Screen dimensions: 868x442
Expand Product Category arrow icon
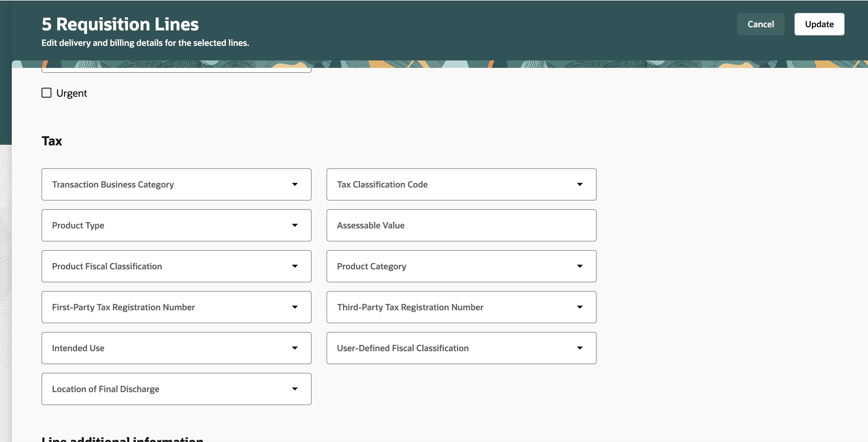click(580, 266)
